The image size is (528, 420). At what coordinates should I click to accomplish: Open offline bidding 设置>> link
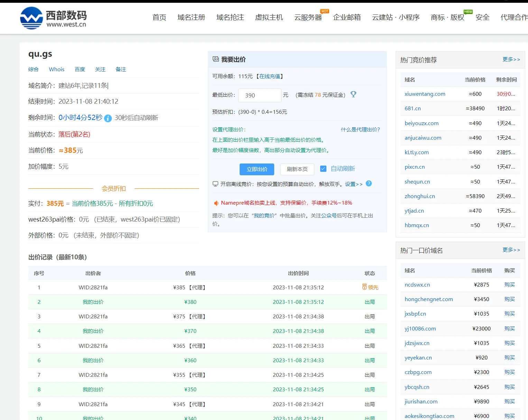pos(353,184)
